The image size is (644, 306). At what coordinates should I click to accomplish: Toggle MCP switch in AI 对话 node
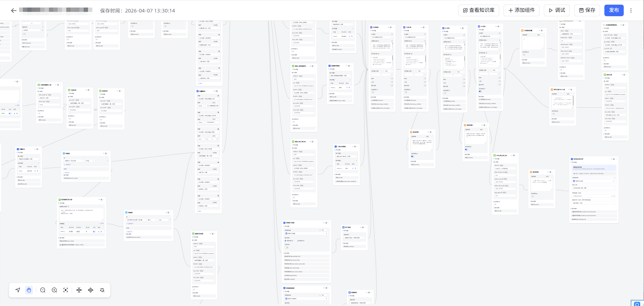[463, 79]
